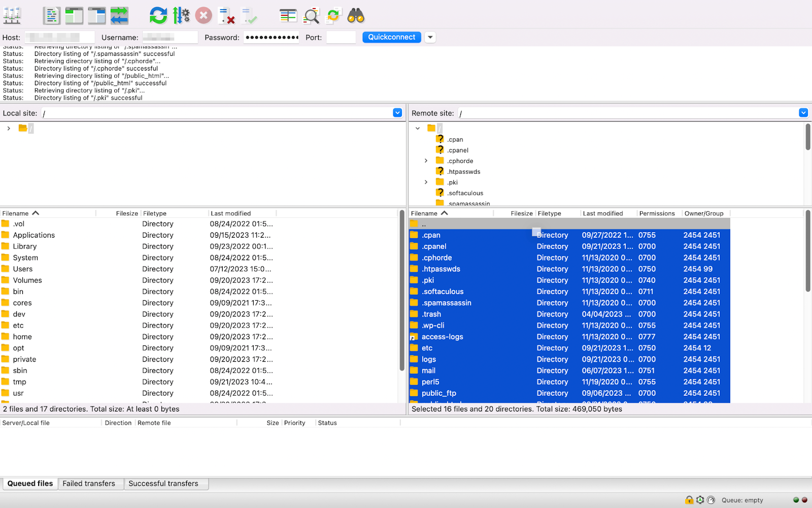Click the process queue icon
The width and height of the screenshot is (812, 508).
click(181, 16)
